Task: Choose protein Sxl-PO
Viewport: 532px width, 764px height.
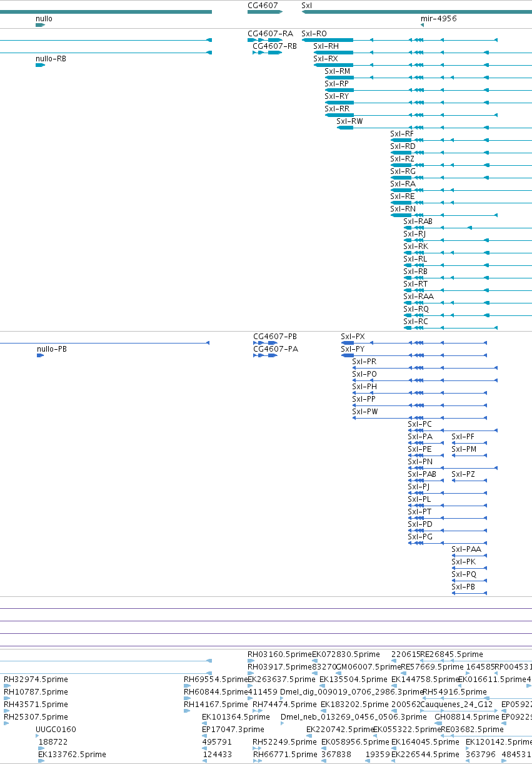Action: (x=364, y=374)
